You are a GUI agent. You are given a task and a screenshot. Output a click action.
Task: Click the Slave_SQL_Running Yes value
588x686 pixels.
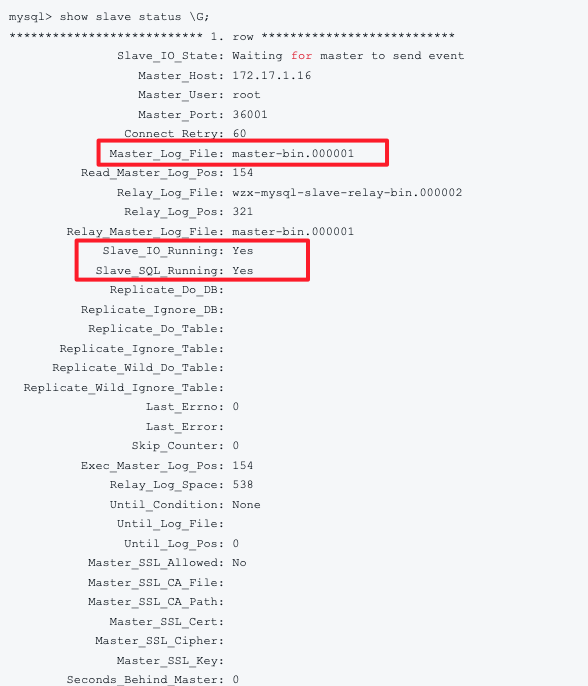tap(243, 271)
